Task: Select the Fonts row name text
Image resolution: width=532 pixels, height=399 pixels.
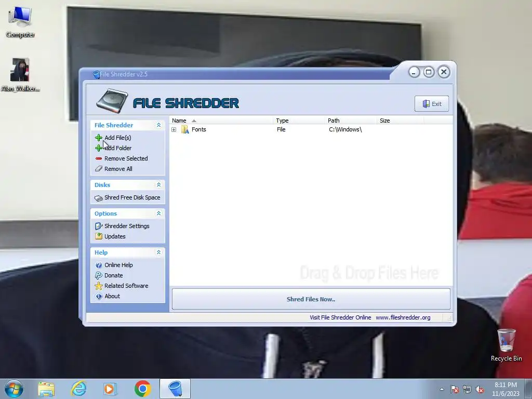Action: tap(199, 129)
